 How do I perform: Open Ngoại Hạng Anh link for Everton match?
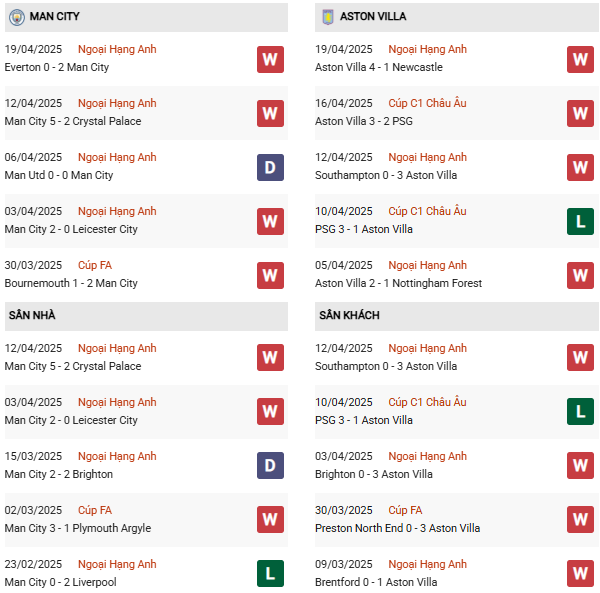(117, 49)
